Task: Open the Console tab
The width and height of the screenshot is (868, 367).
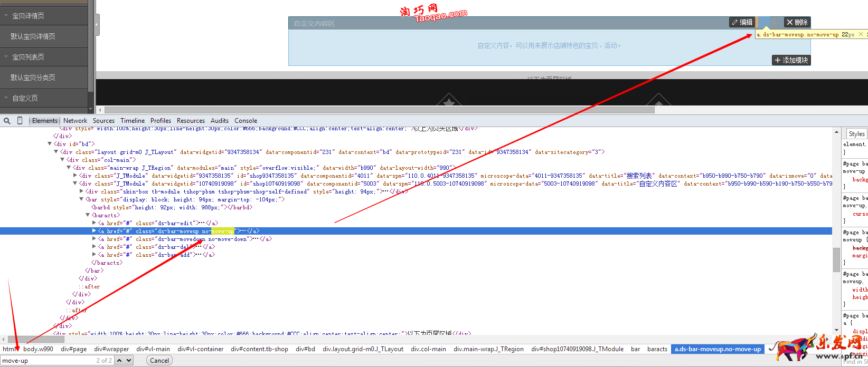Action: click(x=246, y=121)
